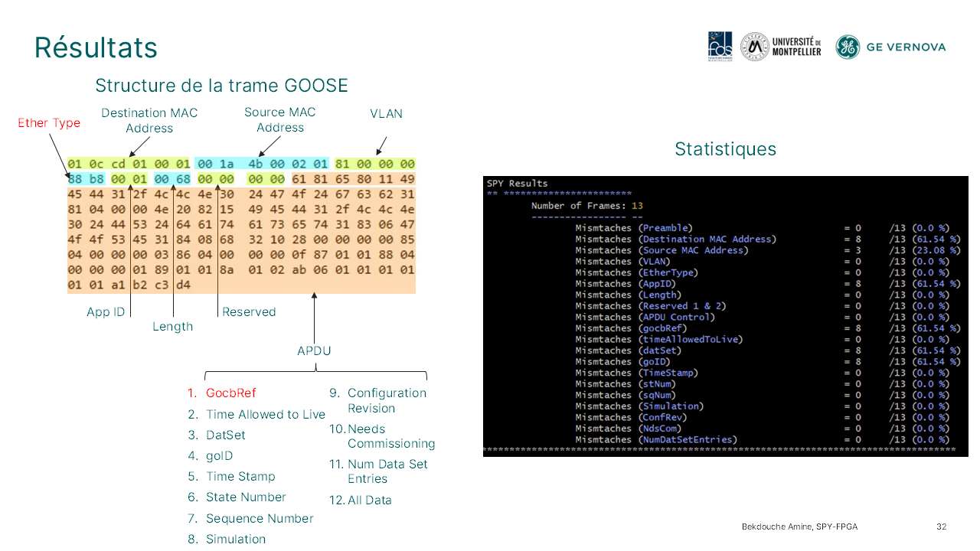This screenshot has height=551, width=980.
Task: Click the GE Vernova circular logo
Action: click(848, 47)
